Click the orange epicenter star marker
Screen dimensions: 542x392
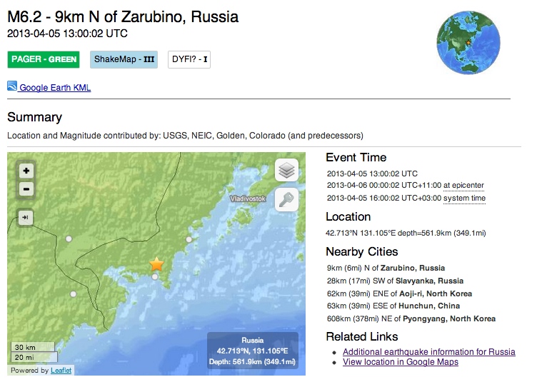point(156,264)
